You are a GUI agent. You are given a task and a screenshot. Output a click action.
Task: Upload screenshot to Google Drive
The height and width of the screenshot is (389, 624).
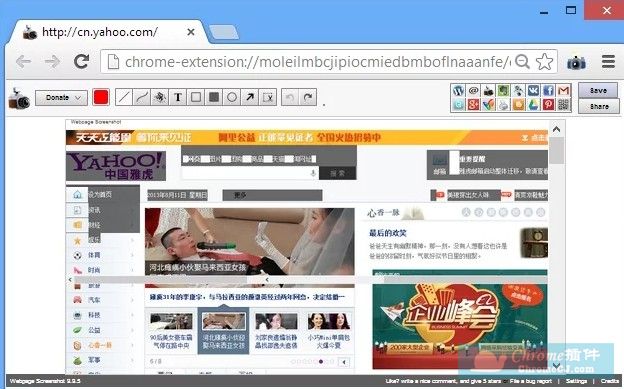click(533, 105)
